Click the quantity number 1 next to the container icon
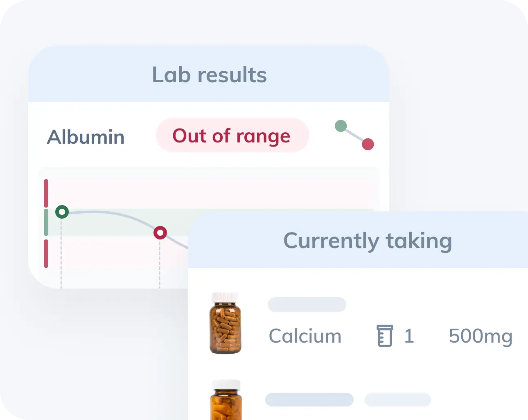Viewport: 528px width, 420px height. [409, 336]
